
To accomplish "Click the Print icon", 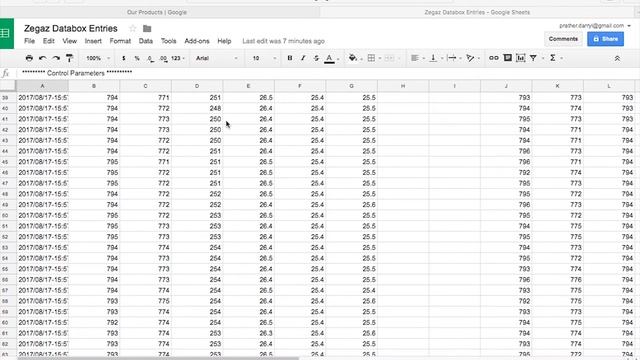I will click(29, 58).
